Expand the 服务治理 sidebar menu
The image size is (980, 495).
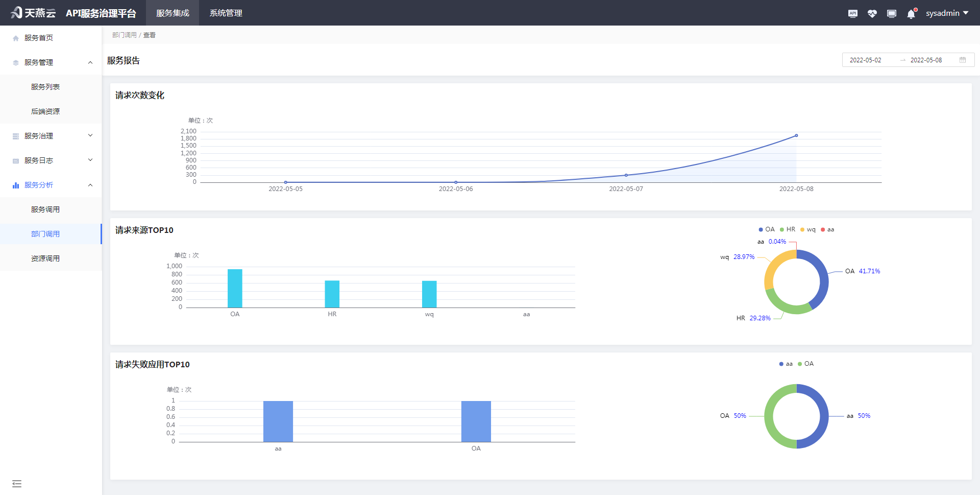51,136
